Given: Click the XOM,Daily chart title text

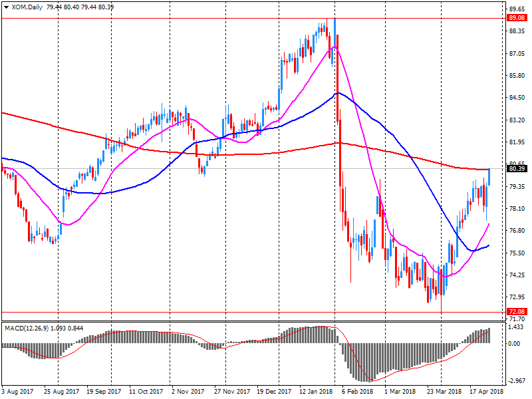Looking at the screenshot, I should [27, 7].
